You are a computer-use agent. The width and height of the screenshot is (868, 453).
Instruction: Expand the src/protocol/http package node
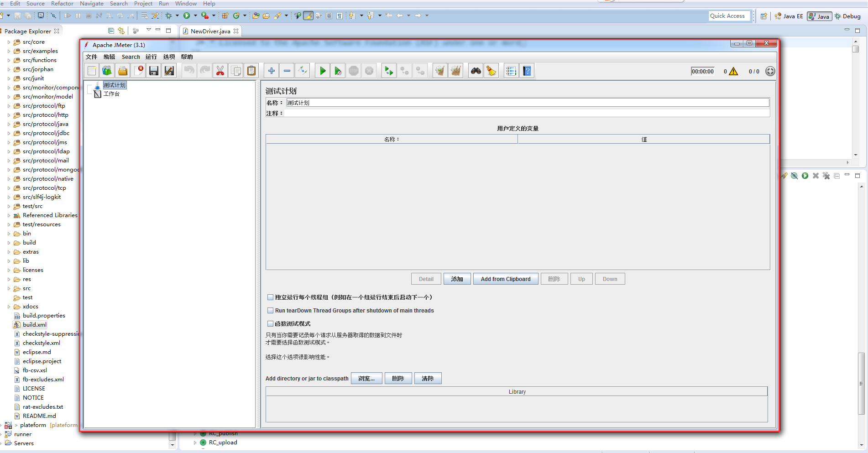point(9,115)
